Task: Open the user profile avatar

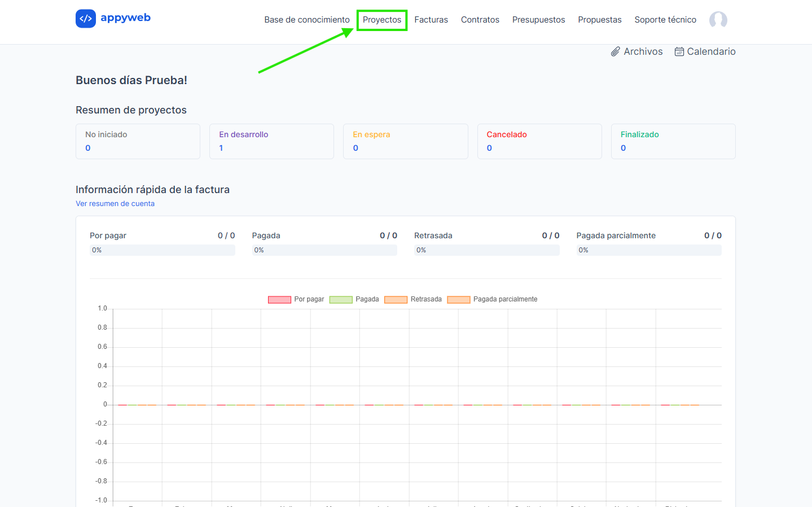Action: point(718,20)
